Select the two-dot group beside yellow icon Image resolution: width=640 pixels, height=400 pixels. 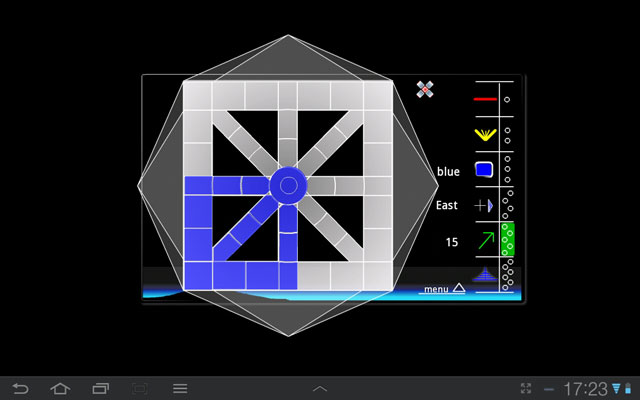(x=507, y=136)
